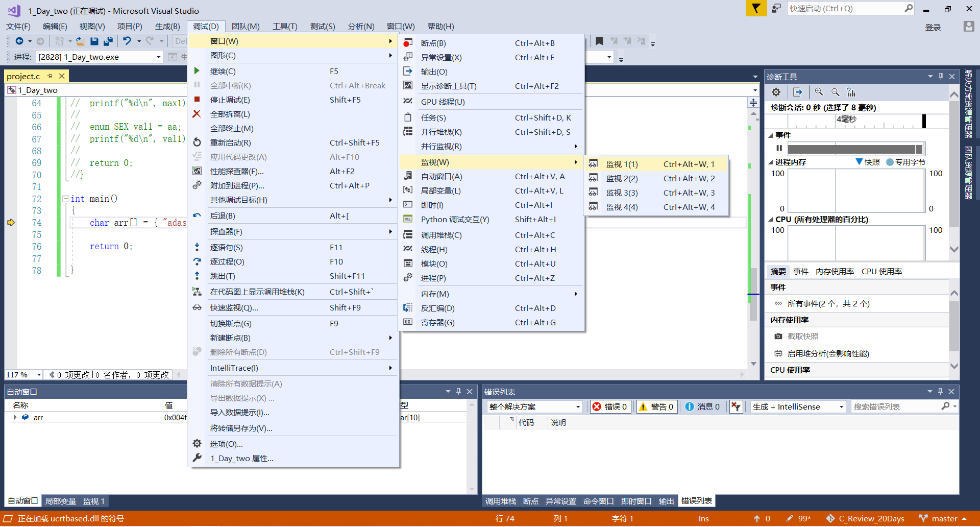The width and height of the screenshot is (980, 527).
Task: Toggle the 错误 0 filter in error list
Action: pos(610,406)
